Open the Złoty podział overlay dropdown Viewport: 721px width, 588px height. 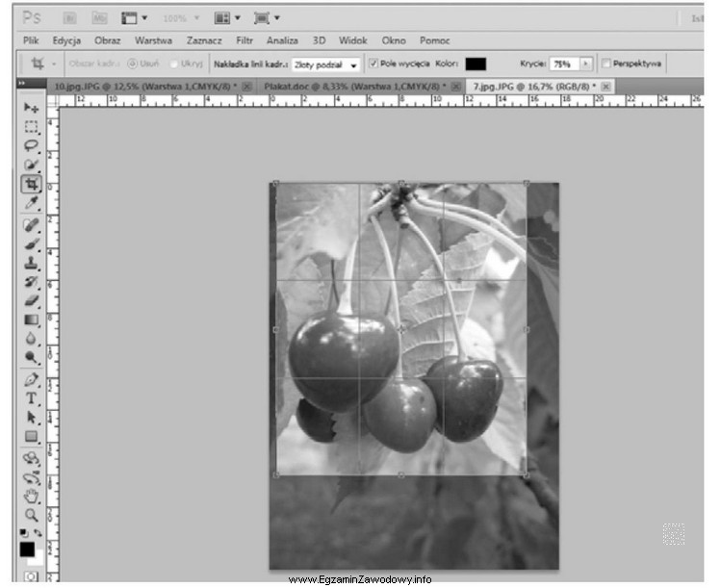[324, 64]
